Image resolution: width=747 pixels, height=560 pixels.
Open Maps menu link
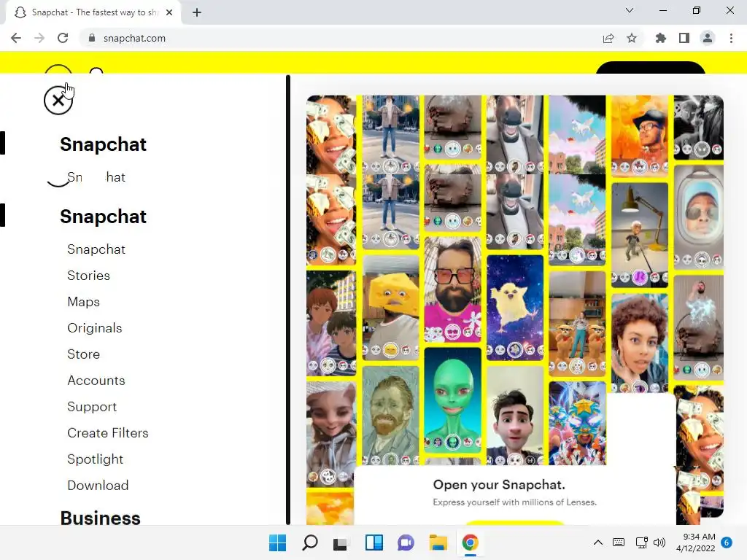[83, 302]
